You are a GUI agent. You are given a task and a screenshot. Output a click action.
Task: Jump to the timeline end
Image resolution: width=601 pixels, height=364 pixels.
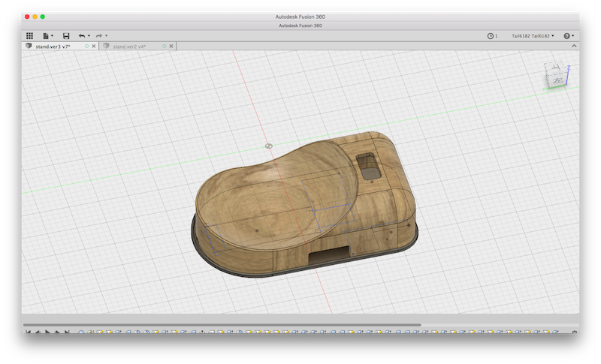[67, 332]
